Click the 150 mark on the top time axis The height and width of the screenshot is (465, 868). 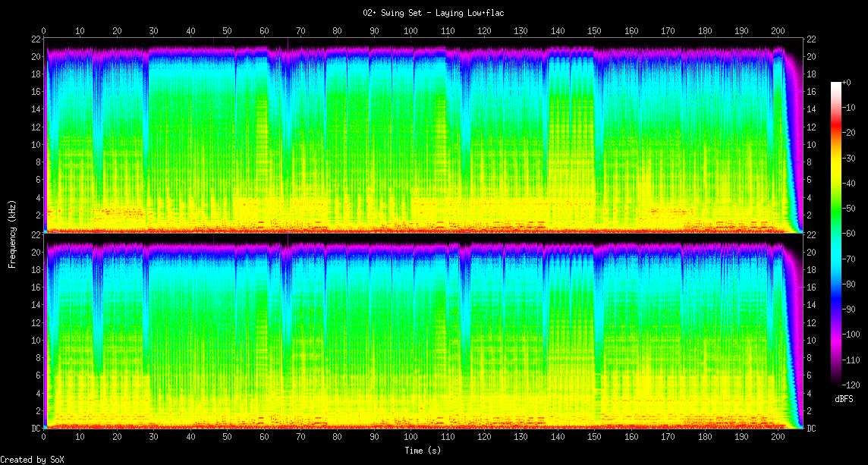pyautogui.click(x=594, y=31)
